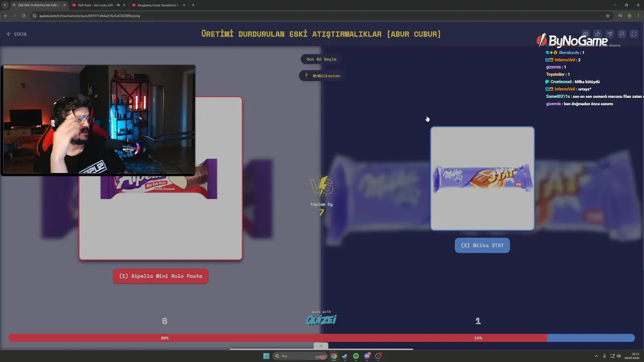Toggle the eye visibility icon on the quiz toolbar
This screenshot has height=362, width=644.
pos(586,34)
